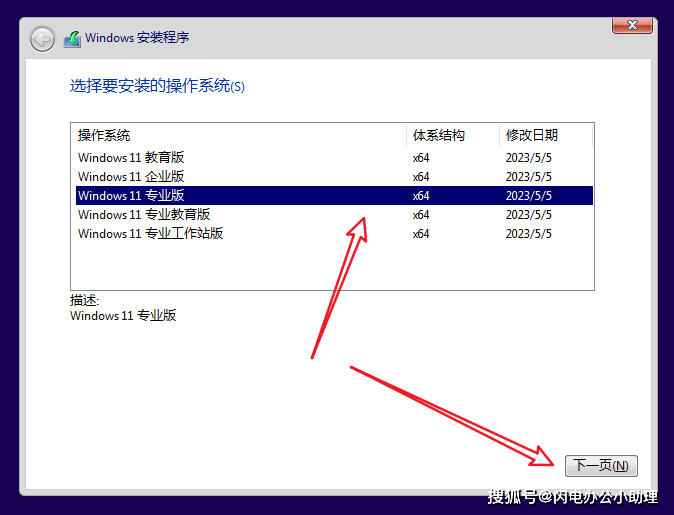Click the 选择要安装的操作系统(S) heading
This screenshot has width=674, height=515.
157,86
